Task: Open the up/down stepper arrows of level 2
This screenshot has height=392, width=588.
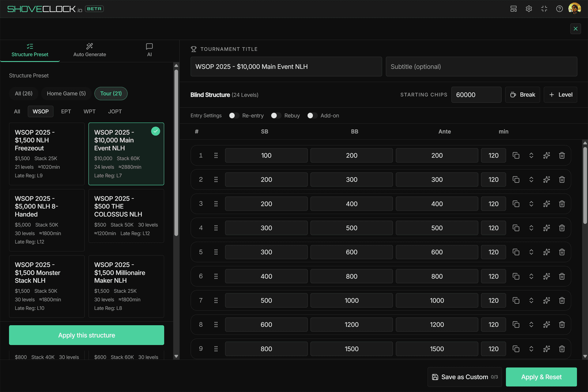Action: click(531, 180)
